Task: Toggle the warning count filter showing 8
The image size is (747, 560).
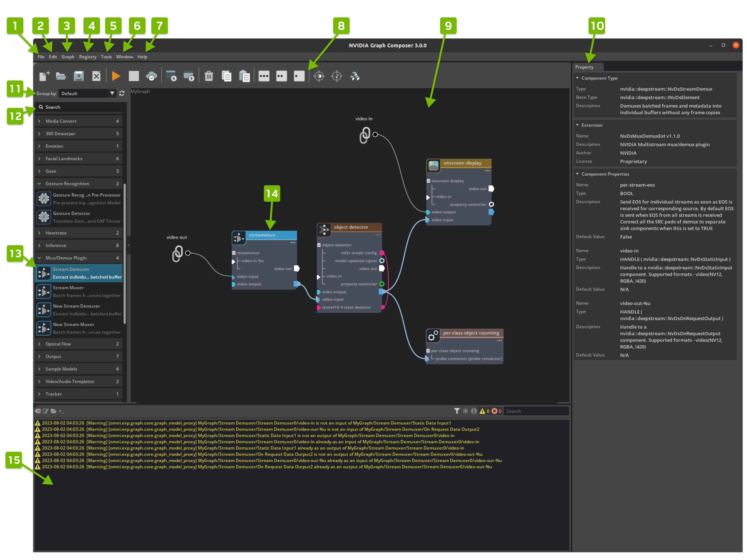Action: (484, 411)
